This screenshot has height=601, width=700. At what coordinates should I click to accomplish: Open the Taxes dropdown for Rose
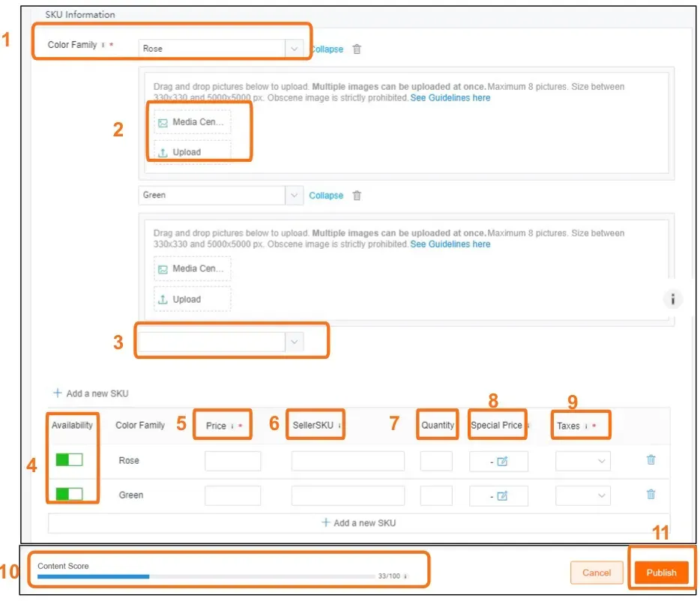[x=583, y=462]
